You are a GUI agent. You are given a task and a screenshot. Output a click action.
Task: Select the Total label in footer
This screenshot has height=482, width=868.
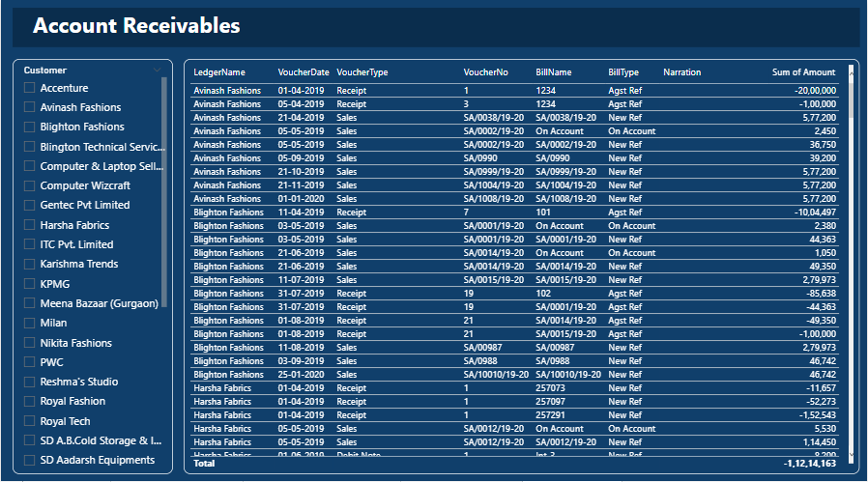pyautogui.click(x=204, y=464)
